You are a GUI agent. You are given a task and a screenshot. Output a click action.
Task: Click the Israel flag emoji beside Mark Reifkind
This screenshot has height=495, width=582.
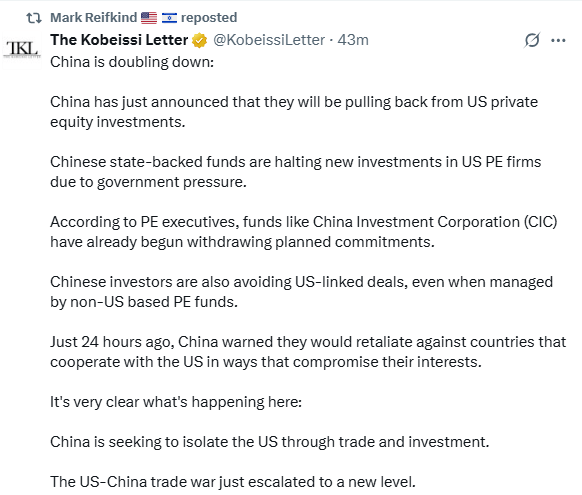[x=169, y=18]
